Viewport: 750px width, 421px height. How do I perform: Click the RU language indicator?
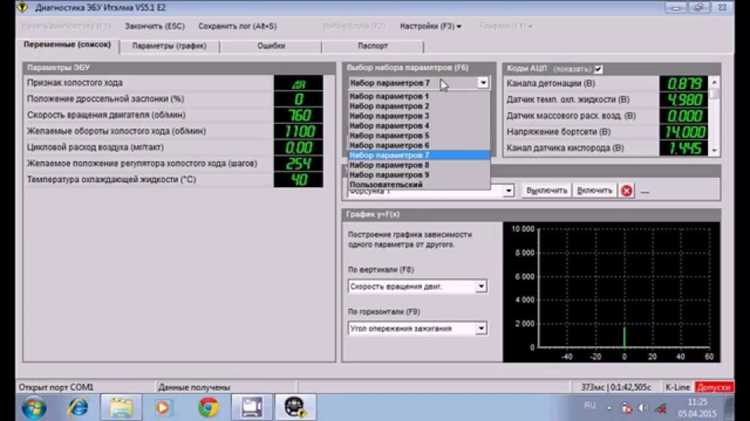pyautogui.click(x=590, y=406)
